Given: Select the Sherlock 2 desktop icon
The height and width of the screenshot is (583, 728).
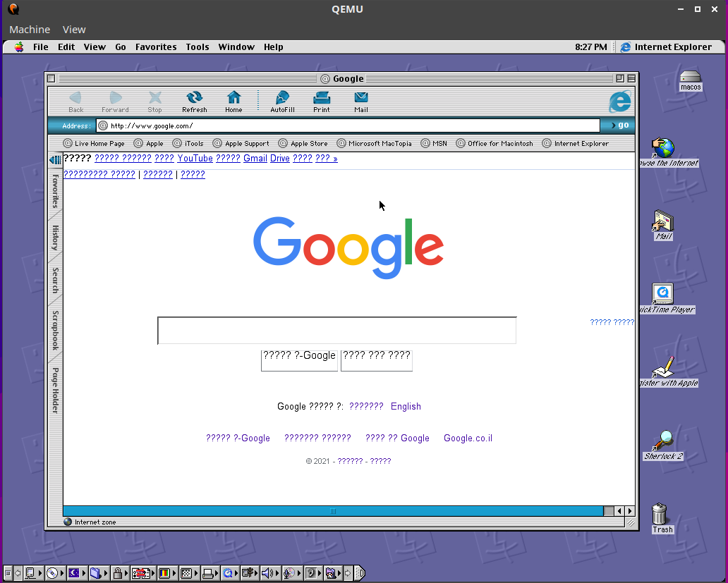Looking at the screenshot, I should [x=663, y=445].
